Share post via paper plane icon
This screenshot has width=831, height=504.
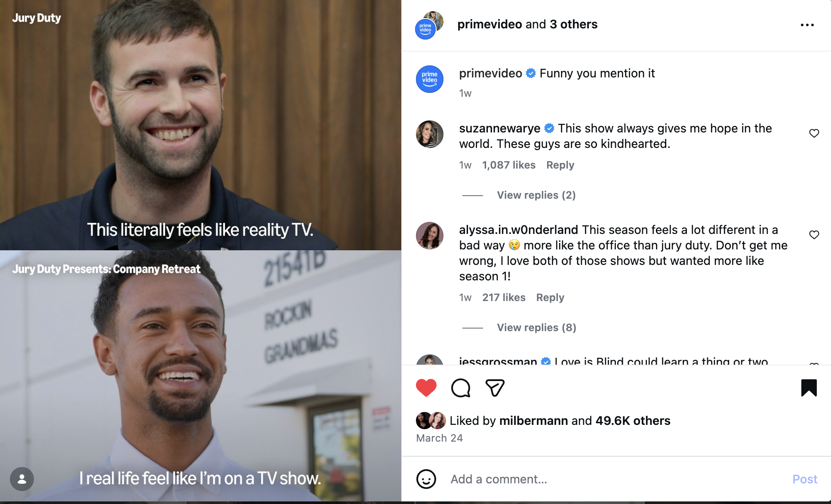[495, 388]
